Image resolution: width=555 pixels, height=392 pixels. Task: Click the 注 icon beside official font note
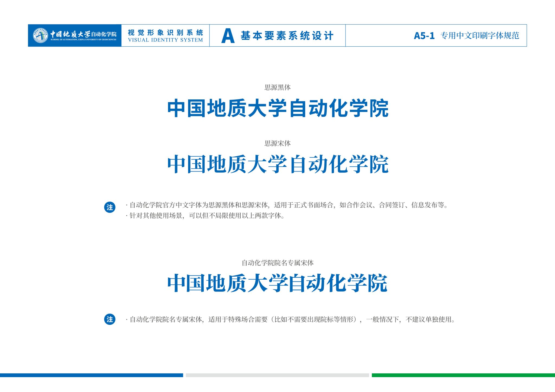pos(110,208)
